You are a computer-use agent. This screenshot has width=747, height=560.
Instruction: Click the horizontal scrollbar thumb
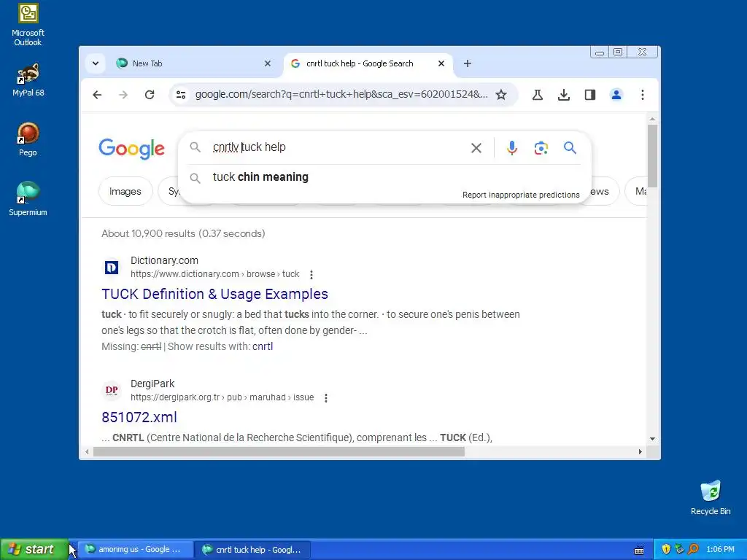(279, 451)
